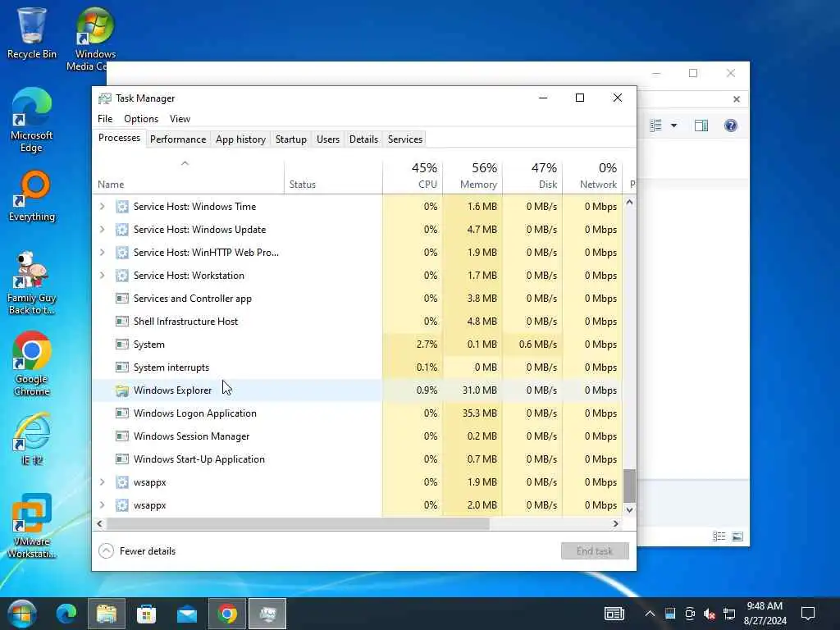840x630 pixels.
Task: Switch to the Details tab
Action: pyautogui.click(x=363, y=139)
